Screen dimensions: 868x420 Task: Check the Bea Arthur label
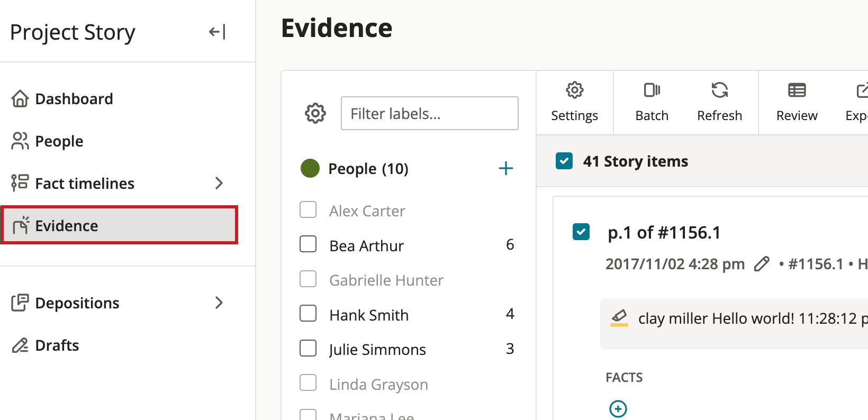pyautogui.click(x=308, y=244)
